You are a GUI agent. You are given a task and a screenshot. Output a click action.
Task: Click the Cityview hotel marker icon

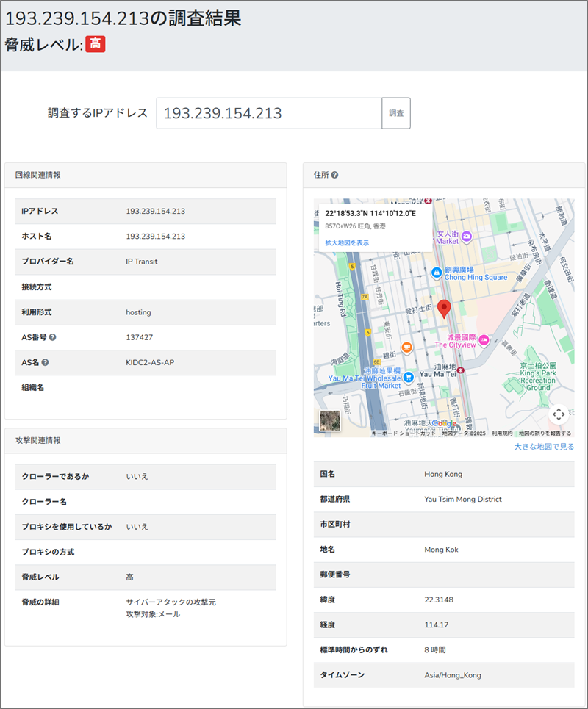pos(484,339)
